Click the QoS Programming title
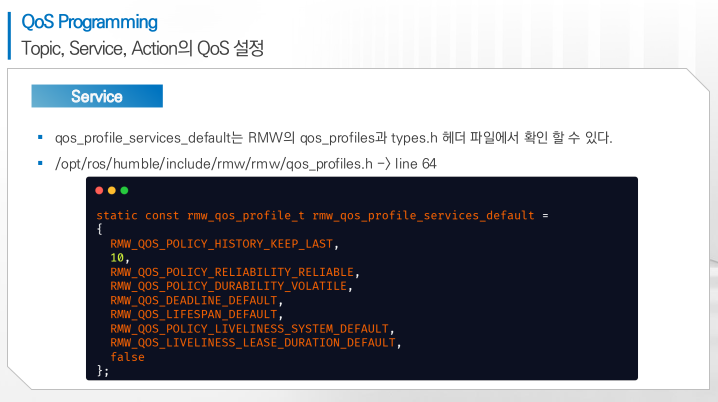Viewport: 718px width, 402px height. pos(89,22)
